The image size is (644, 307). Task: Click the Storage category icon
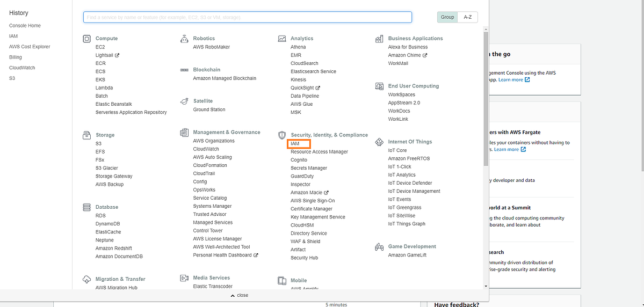pyautogui.click(x=86, y=135)
